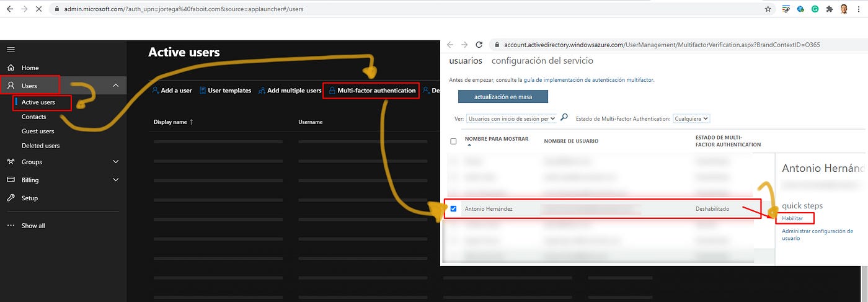Open the Chrome profile avatar

[x=844, y=9]
